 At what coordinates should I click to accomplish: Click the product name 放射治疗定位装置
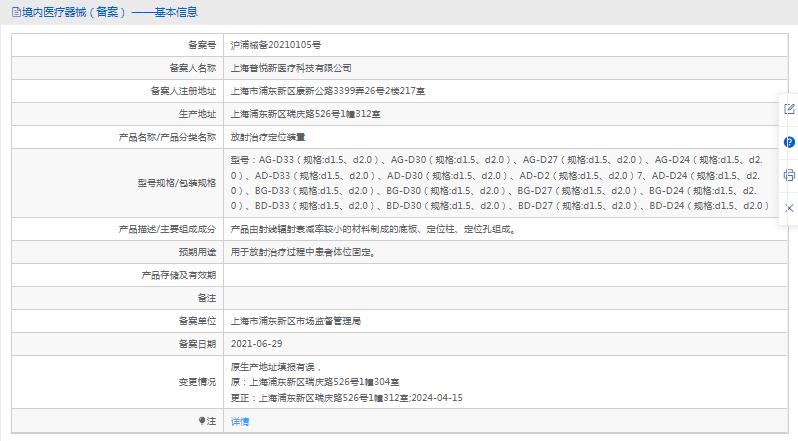pyautogui.click(x=268, y=137)
